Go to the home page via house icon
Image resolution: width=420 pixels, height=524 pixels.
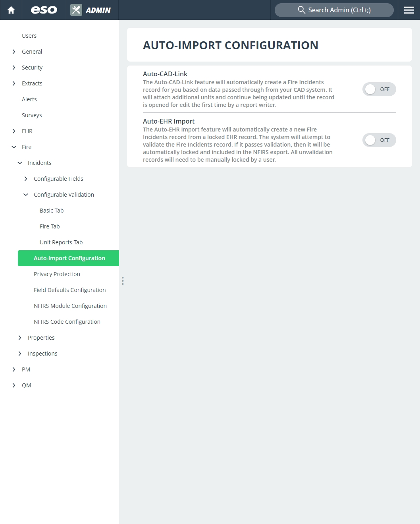[11, 10]
